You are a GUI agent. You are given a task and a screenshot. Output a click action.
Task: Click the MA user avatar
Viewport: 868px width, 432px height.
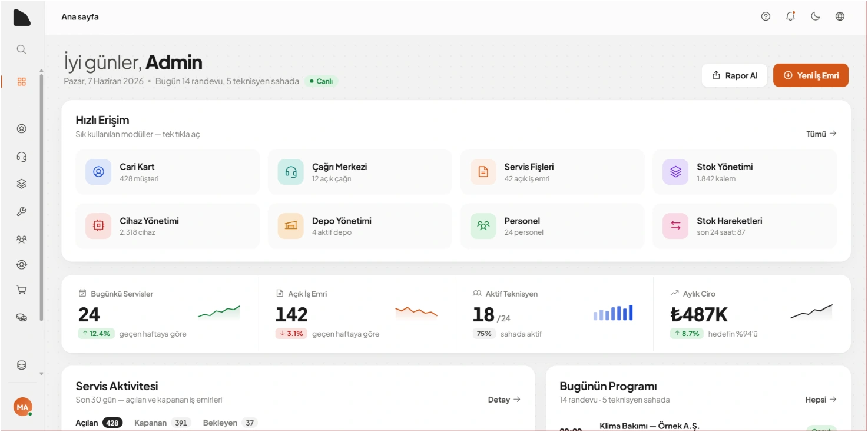[x=22, y=407]
